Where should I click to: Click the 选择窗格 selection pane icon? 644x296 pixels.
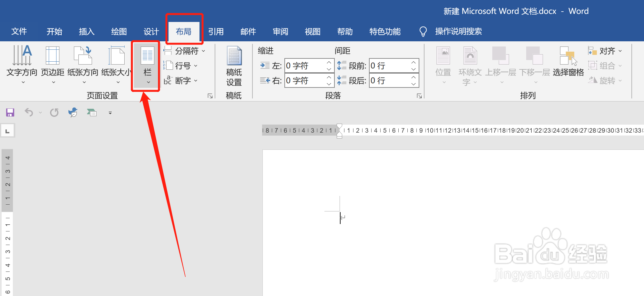tap(568, 61)
